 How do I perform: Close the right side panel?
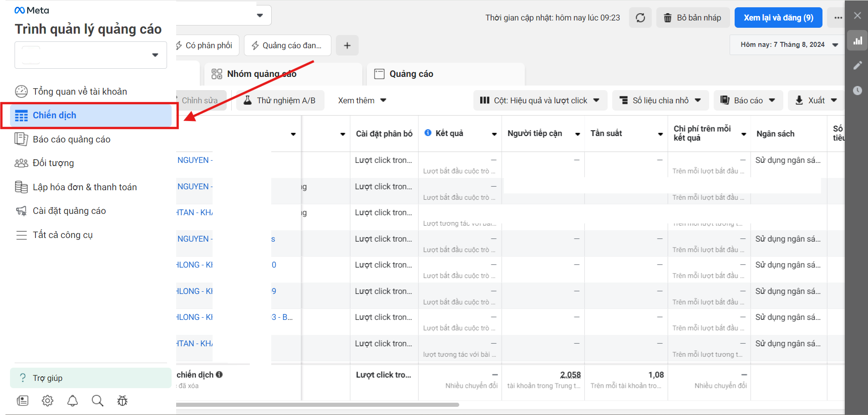tap(858, 15)
